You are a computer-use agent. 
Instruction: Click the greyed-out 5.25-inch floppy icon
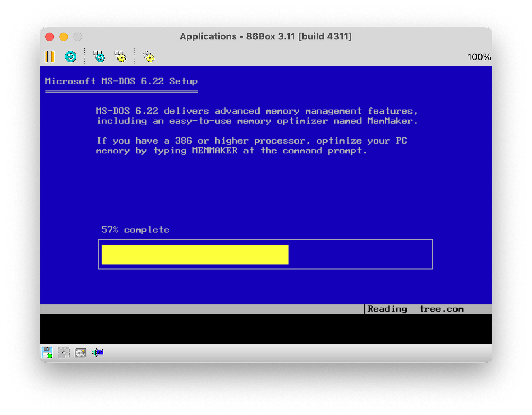click(63, 353)
